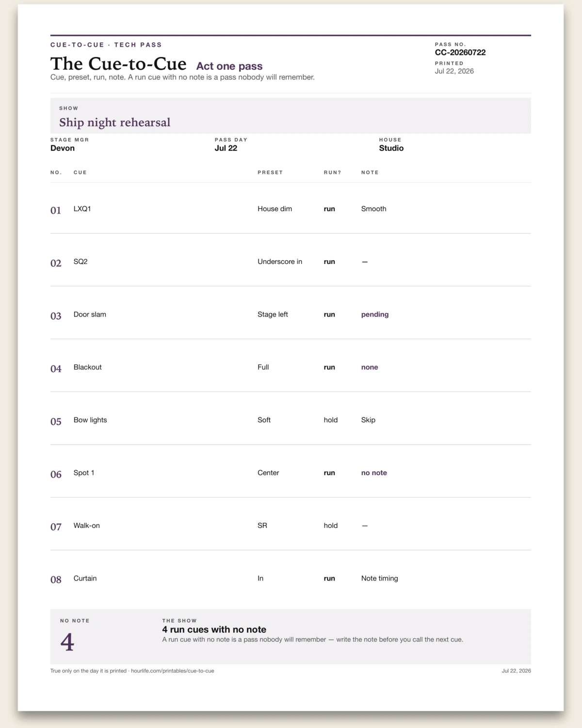Viewport: 582px width, 728px height.
Task: Select cue name 'Blackout'
Action: (x=88, y=367)
